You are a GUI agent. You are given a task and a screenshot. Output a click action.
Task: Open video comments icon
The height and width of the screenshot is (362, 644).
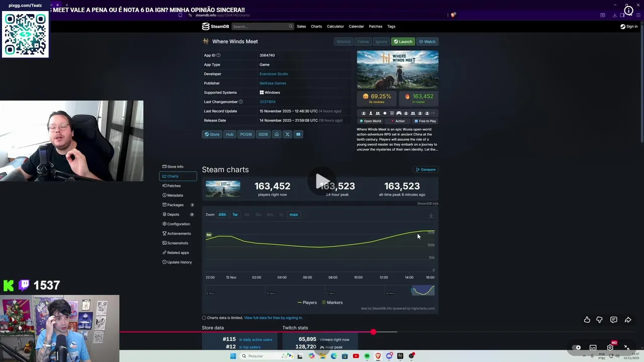614,320
